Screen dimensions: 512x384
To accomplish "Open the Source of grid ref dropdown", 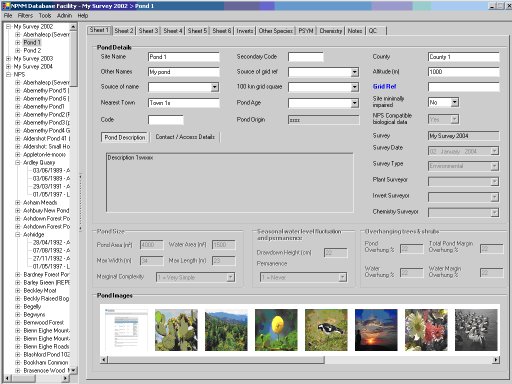I will click(x=355, y=72).
